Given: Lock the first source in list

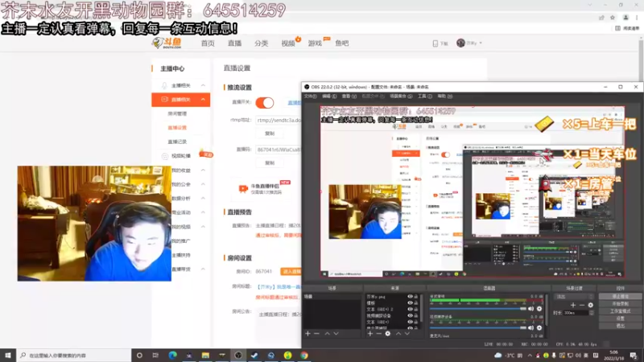Looking at the screenshot, I should coord(416,296).
